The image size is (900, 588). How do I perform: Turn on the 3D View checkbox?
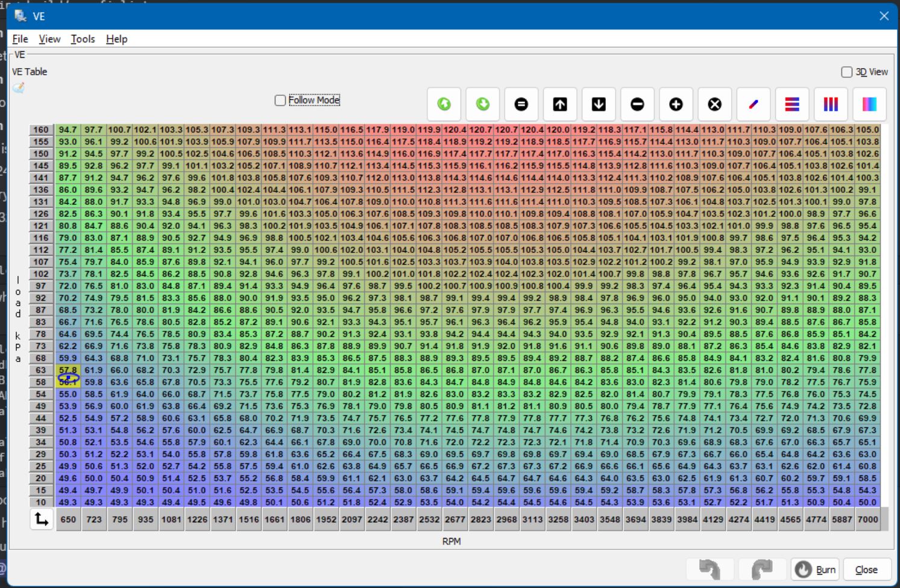846,72
